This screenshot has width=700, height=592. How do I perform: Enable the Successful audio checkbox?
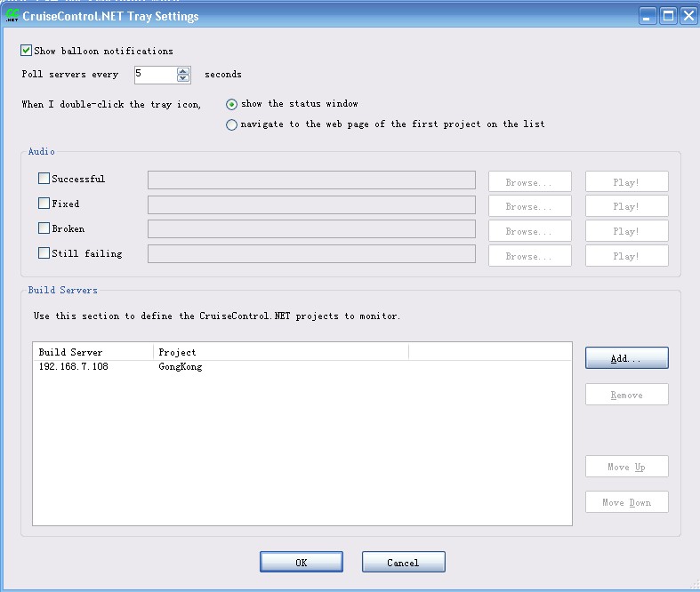pos(44,179)
